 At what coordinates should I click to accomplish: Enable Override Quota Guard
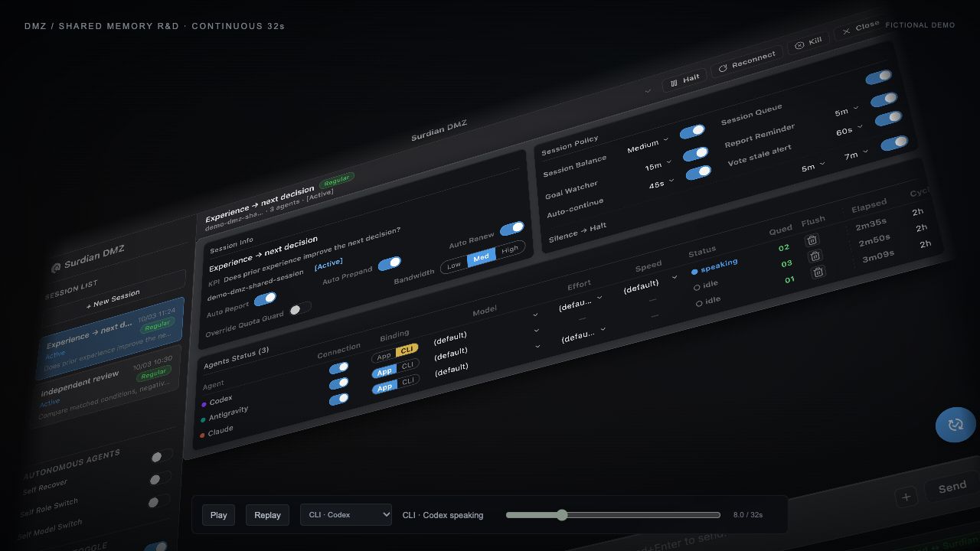click(299, 308)
